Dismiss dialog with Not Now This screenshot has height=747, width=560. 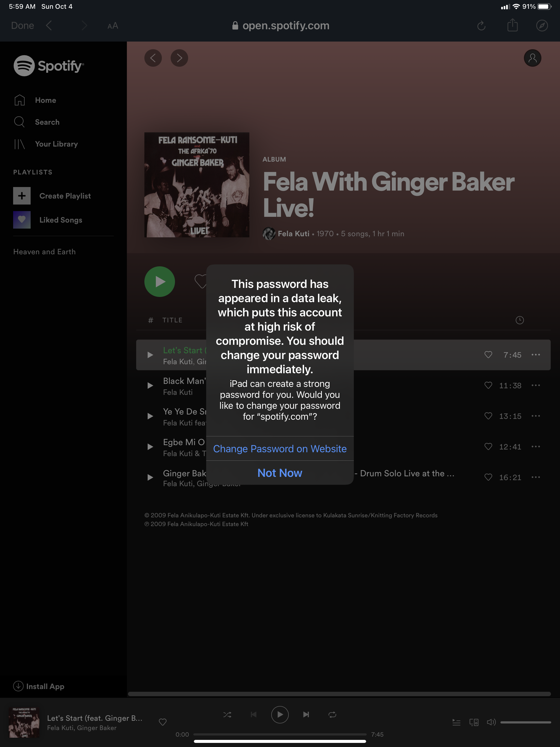[x=280, y=473]
